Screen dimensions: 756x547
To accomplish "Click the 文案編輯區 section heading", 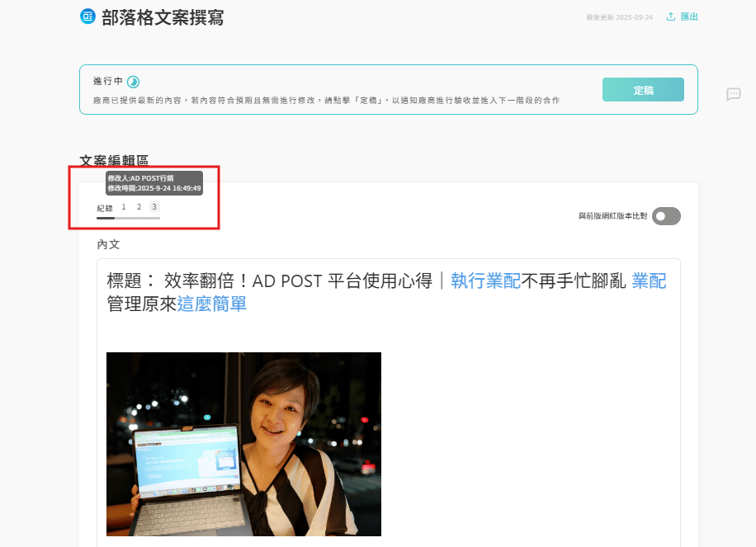I will (114, 160).
